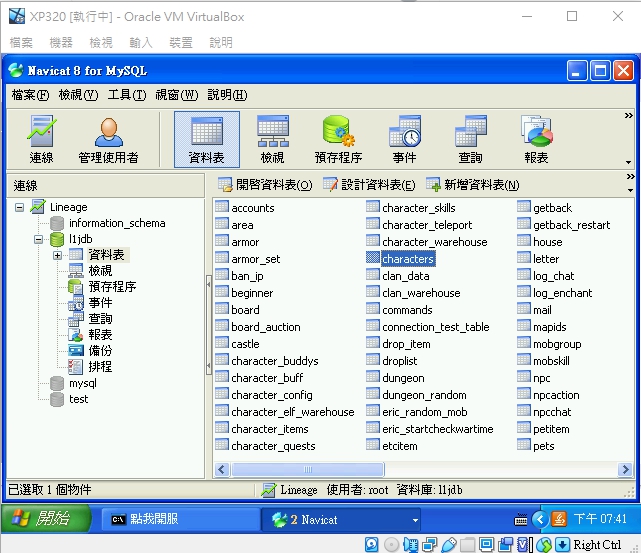Screen dimensions: 641x553
Task: Expand object toolbar overflow chevron
Action: [x=630, y=177]
